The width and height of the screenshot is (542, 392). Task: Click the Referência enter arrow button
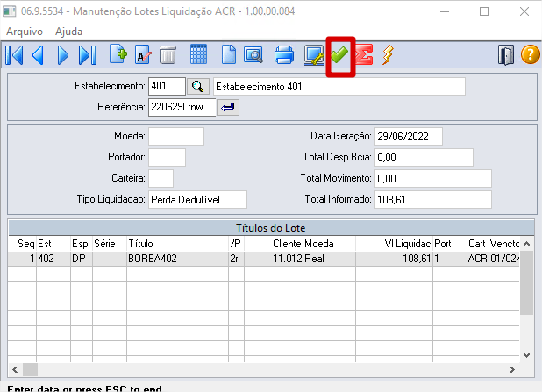[228, 107]
